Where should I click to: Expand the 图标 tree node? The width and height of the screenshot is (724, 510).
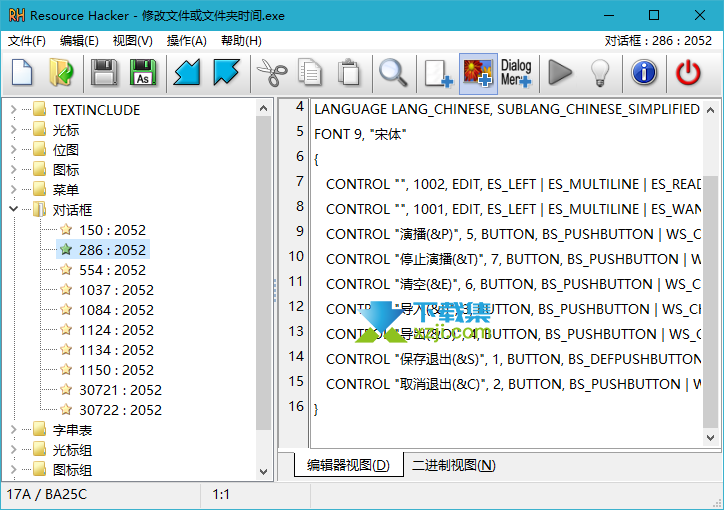[13, 169]
